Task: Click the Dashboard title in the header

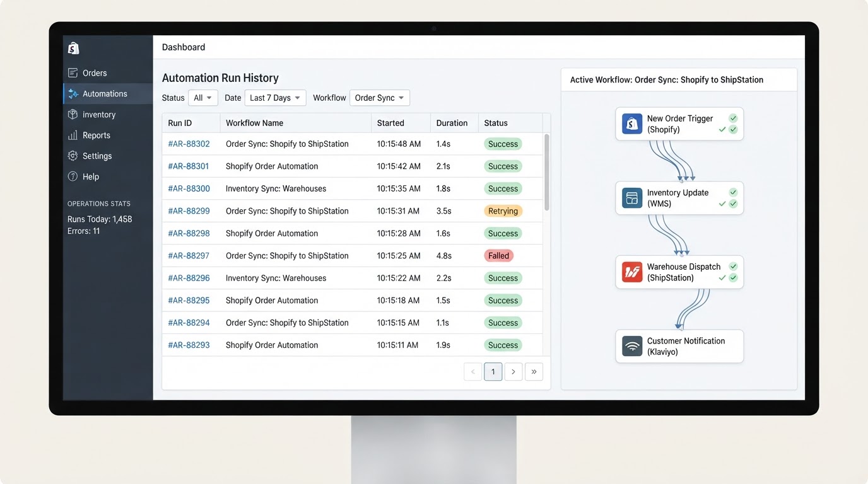Action: 184,47
